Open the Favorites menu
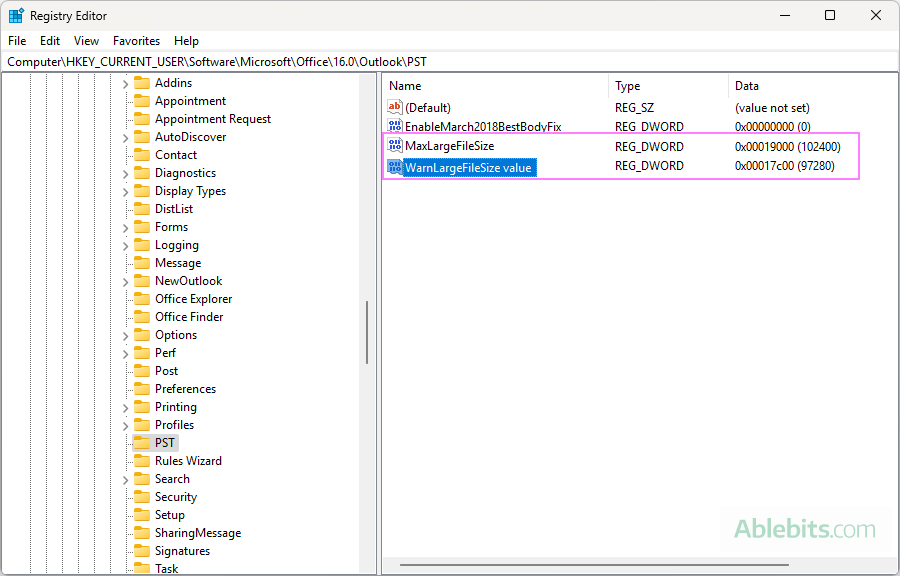This screenshot has width=900, height=576. (x=136, y=41)
